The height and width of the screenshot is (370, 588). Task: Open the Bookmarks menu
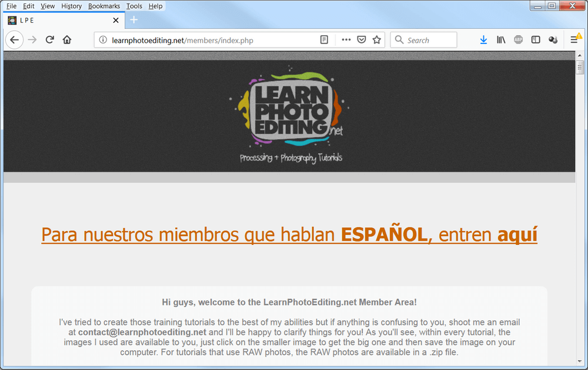pos(104,6)
